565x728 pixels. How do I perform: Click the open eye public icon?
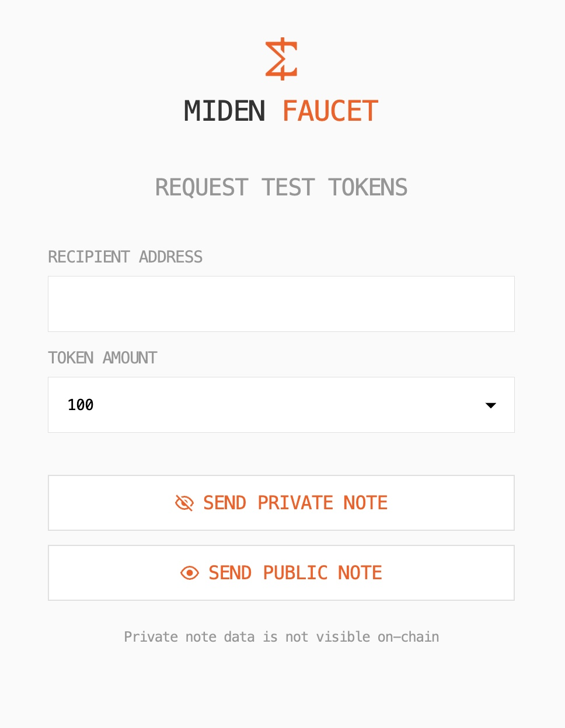pos(190,573)
